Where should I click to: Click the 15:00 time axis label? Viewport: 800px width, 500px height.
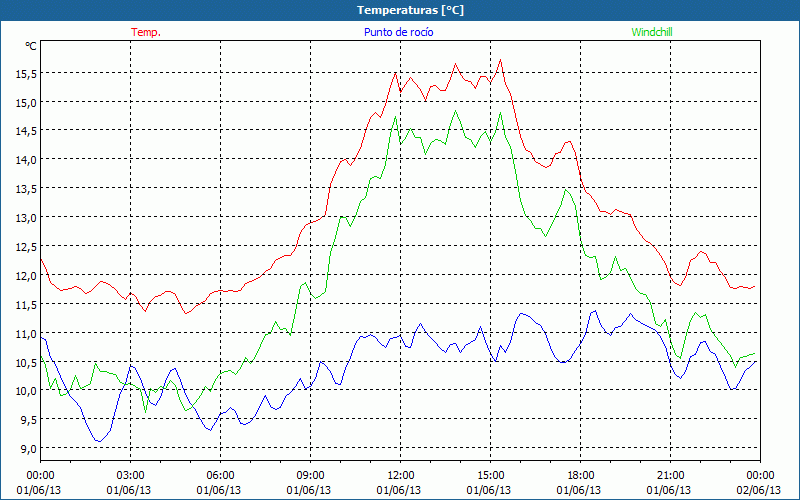tap(490, 476)
